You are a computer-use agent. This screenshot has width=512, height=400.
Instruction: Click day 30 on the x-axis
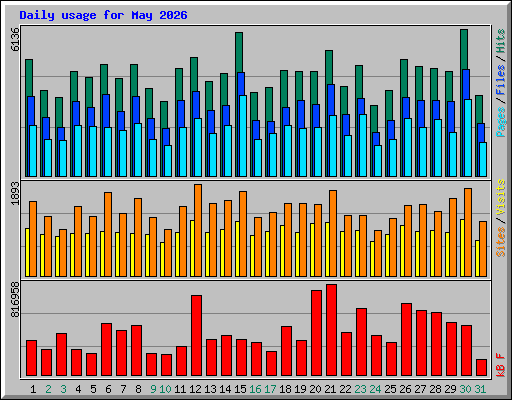[465, 389]
